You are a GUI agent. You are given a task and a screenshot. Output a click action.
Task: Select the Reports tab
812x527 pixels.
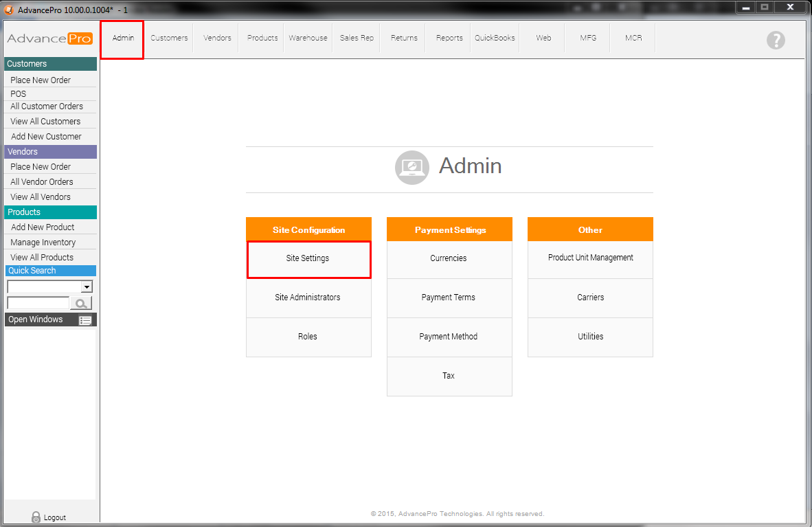pos(449,38)
